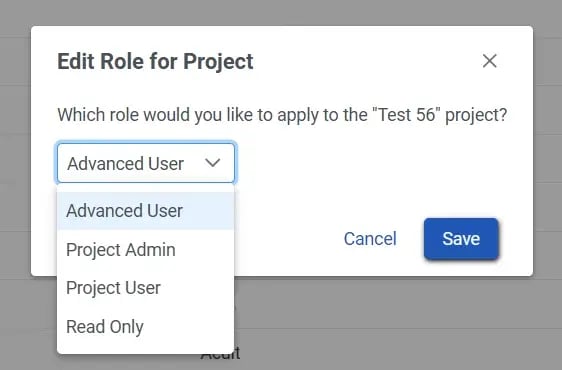Image resolution: width=562 pixels, height=370 pixels.
Task: Select Read Only from the dropdown list
Action: pyautogui.click(x=146, y=327)
